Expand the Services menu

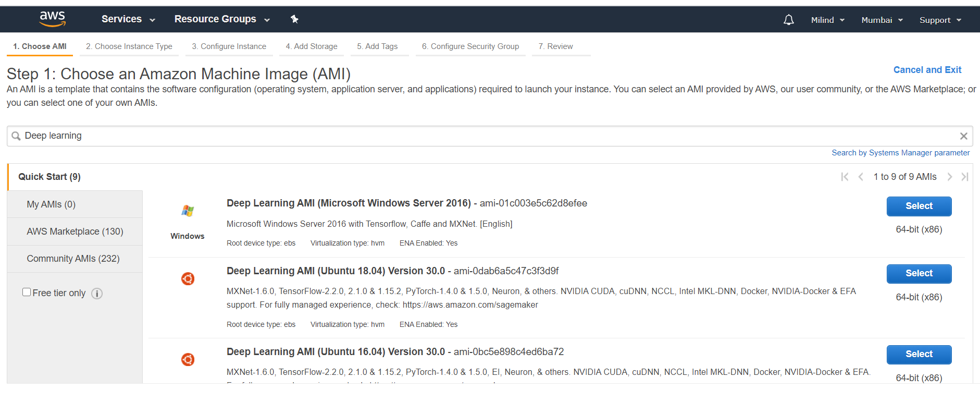click(128, 19)
